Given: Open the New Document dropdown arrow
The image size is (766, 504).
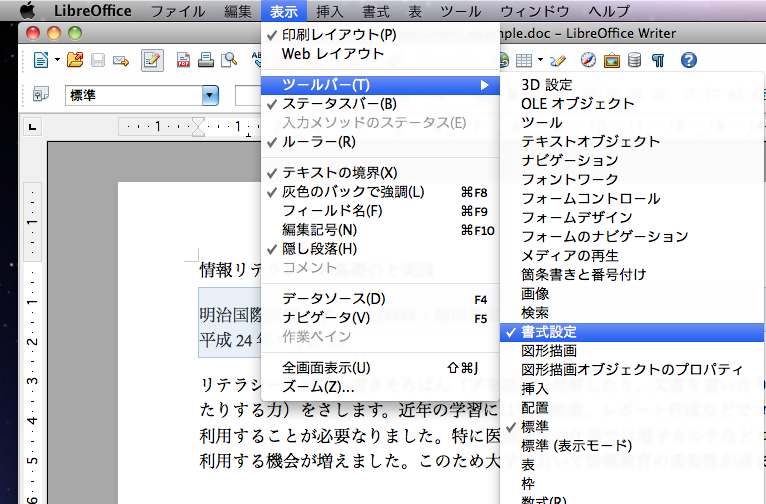Looking at the screenshot, I should [57, 61].
